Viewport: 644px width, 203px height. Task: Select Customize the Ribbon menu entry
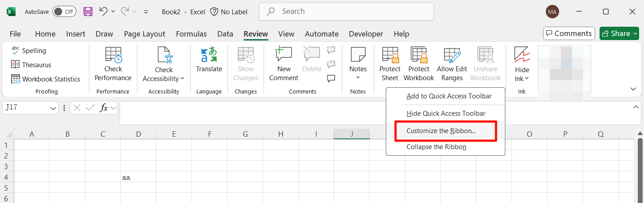[441, 131]
